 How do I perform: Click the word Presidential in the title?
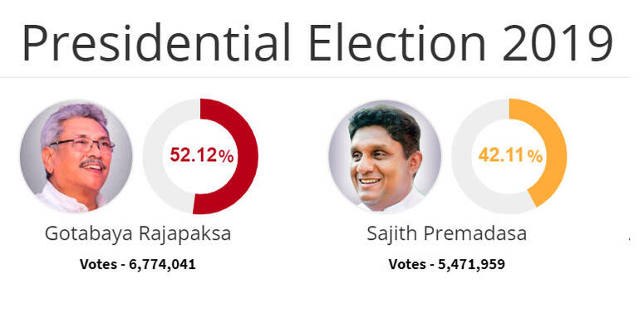point(156,42)
